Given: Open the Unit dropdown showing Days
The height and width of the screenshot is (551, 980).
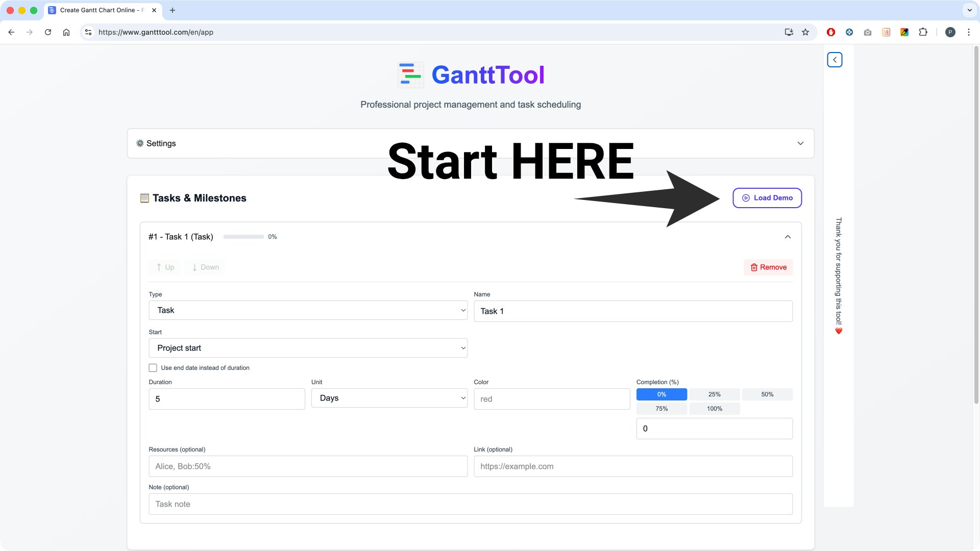Looking at the screenshot, I should point(389,398).
